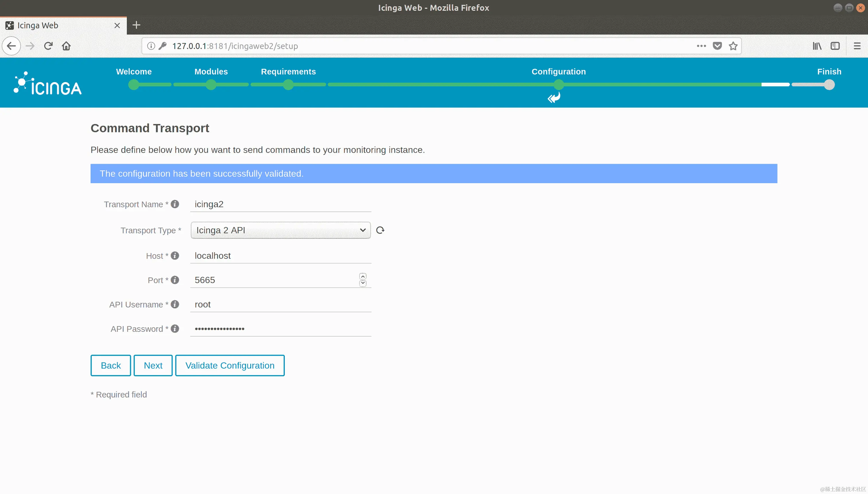Open a new browser tab
Viewport: 868px width, 494px height.
(x=136, y=25)
